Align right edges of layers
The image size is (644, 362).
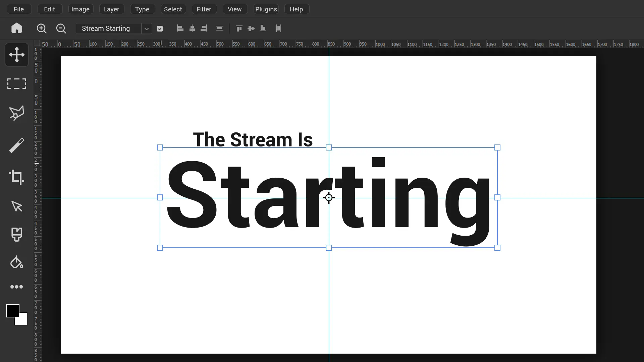pyautogui.click(x=204, y=28)
